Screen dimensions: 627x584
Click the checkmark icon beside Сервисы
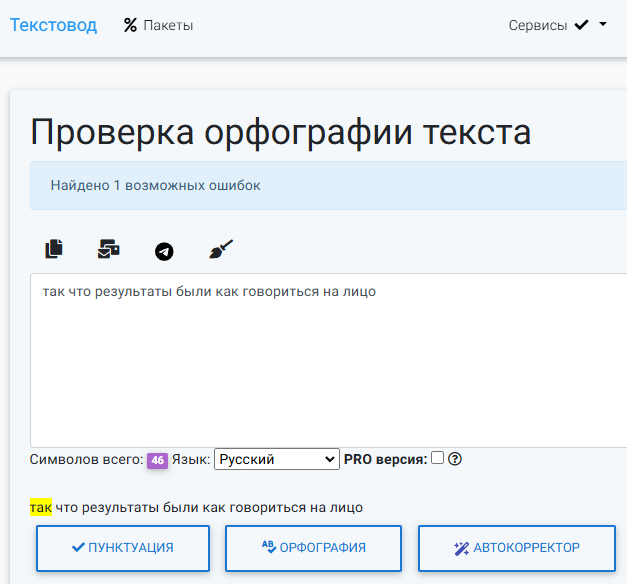click(581, 25)
